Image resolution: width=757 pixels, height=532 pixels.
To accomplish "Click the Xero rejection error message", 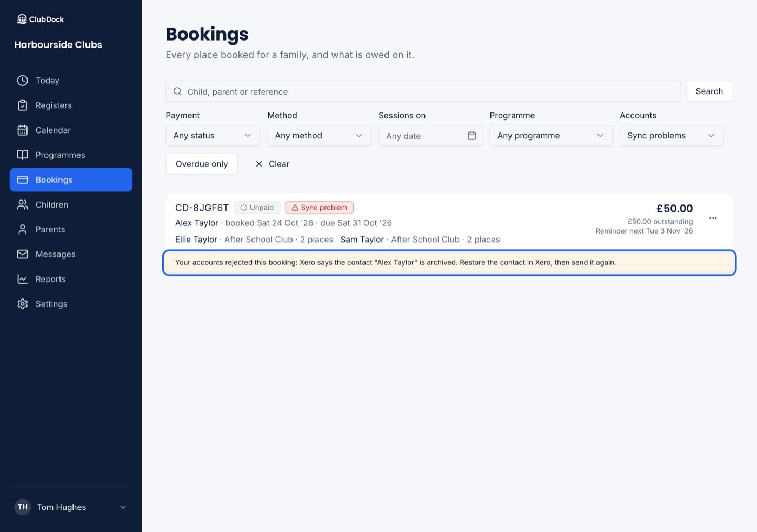I will (449, 263).
